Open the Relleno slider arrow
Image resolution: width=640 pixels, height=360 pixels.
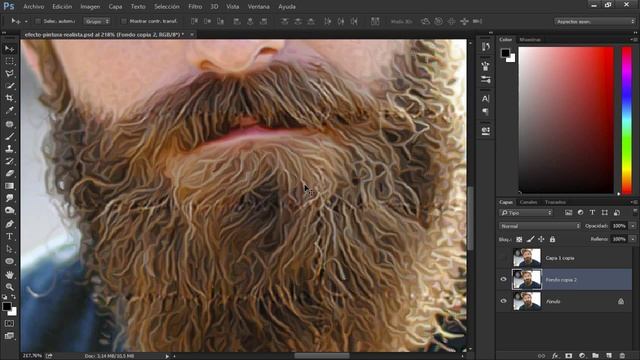point(633,239)
